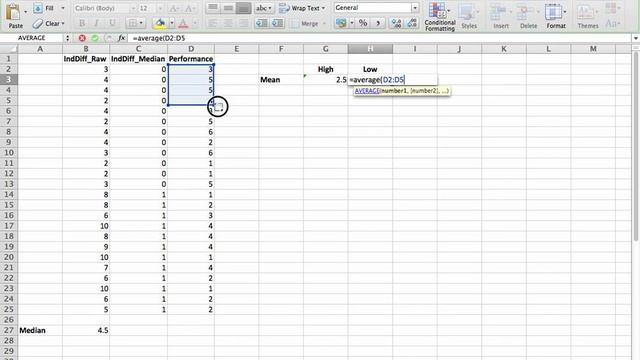Align cell contents to middle
Image resolution: width=640 pixels, height=360 pixels.
click(x=228, y=8)
